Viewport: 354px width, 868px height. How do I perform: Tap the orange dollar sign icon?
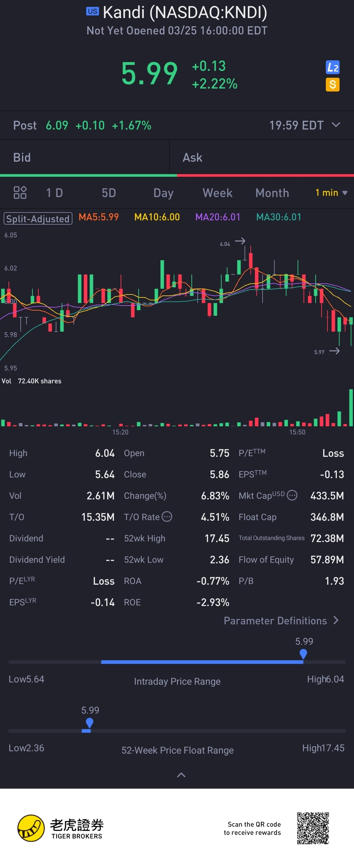332,84
